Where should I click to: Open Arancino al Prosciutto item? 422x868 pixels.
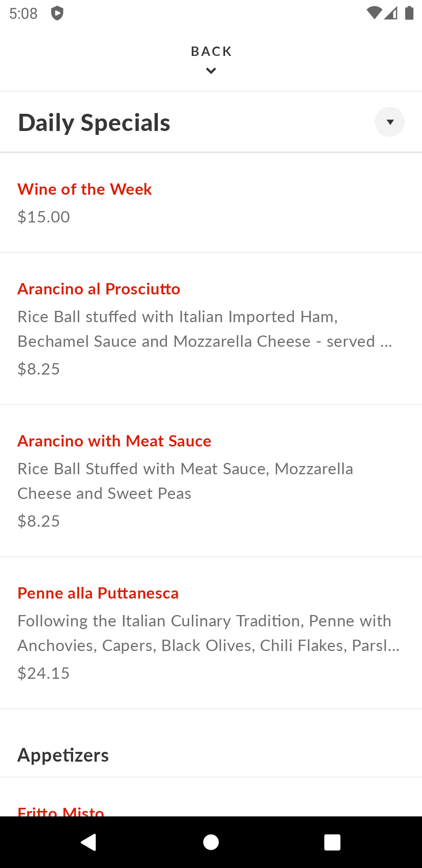click(99, 289)
